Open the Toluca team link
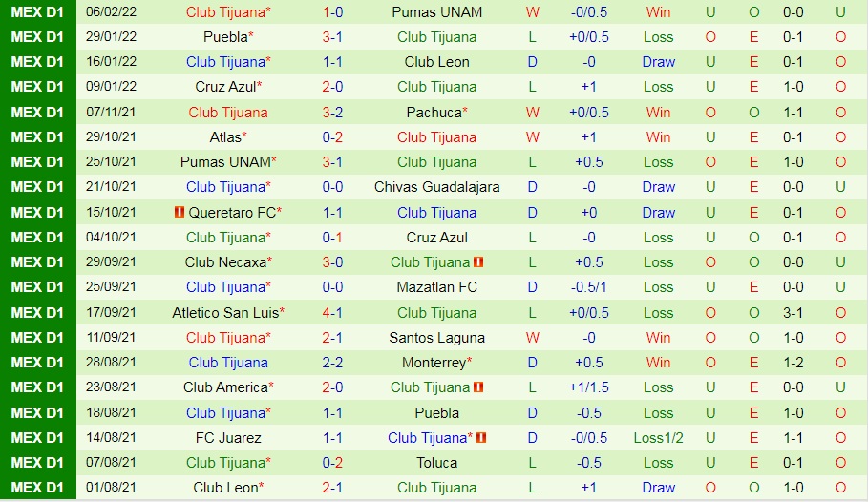The height and width of the screenshot is (502, 868). click(x=436, y=463)
